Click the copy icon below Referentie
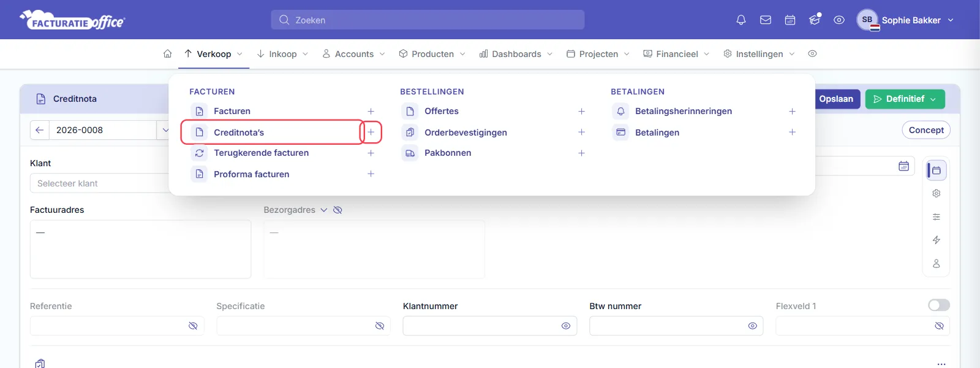This screenshot has height=368, width=980. tap(40, 363)
